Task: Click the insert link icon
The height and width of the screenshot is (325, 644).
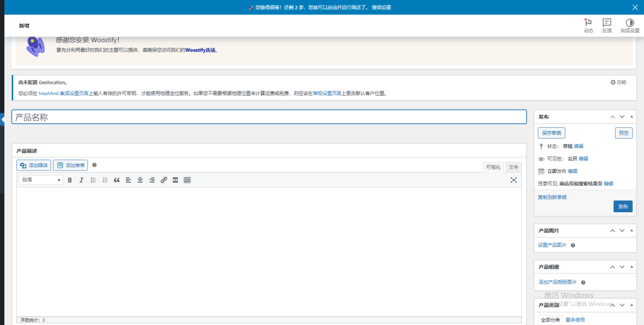Action: 164,180
